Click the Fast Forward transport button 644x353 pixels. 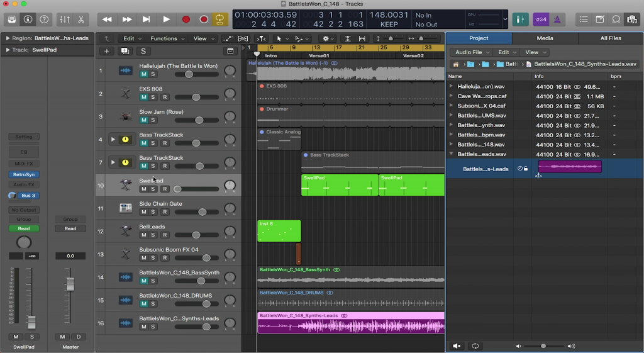pyautogui.click(x=127, y=20)
